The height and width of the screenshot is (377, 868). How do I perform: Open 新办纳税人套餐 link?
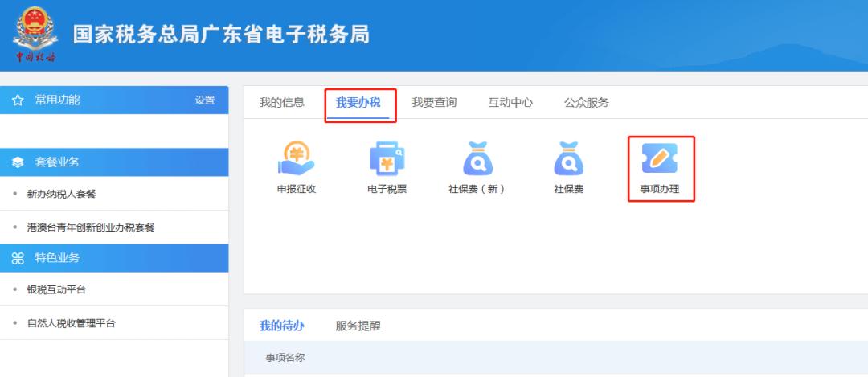pyautogui.click(x=61, y=194)
